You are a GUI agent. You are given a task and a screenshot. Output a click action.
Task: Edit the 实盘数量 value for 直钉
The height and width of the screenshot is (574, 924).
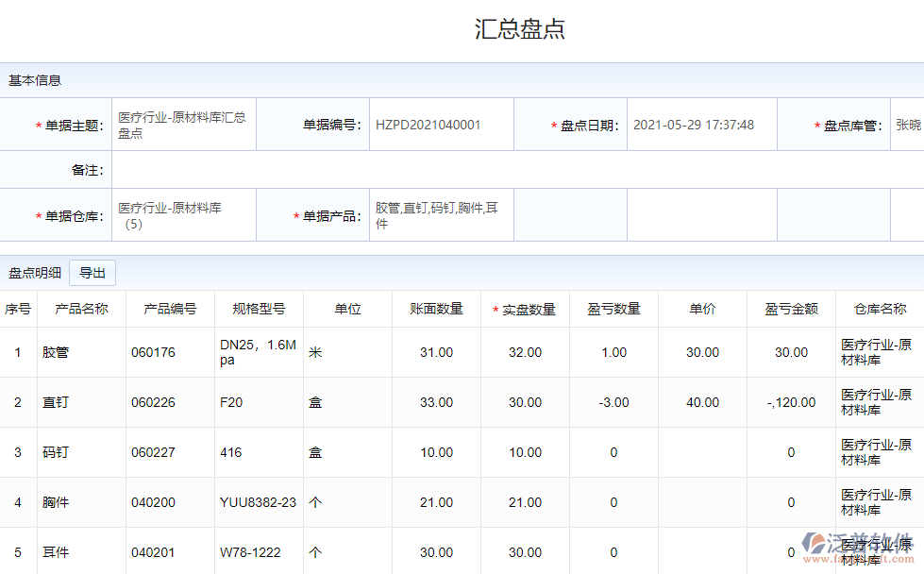point(525,402)
